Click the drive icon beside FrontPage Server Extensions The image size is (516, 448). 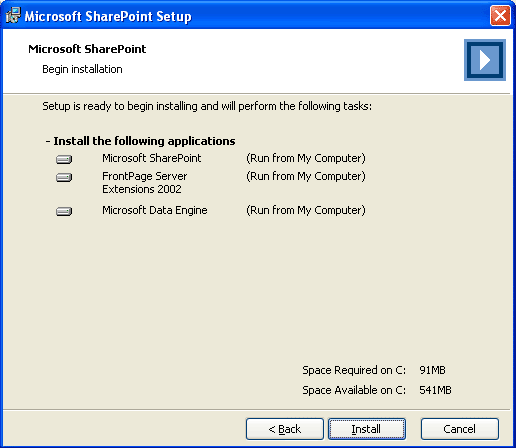[64, 177]
